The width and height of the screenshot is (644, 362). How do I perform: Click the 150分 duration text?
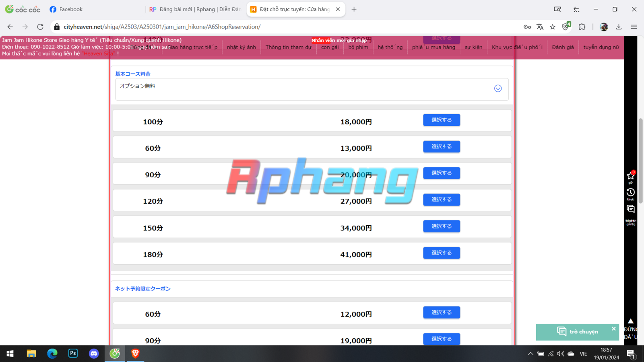[x=153, y=228]
